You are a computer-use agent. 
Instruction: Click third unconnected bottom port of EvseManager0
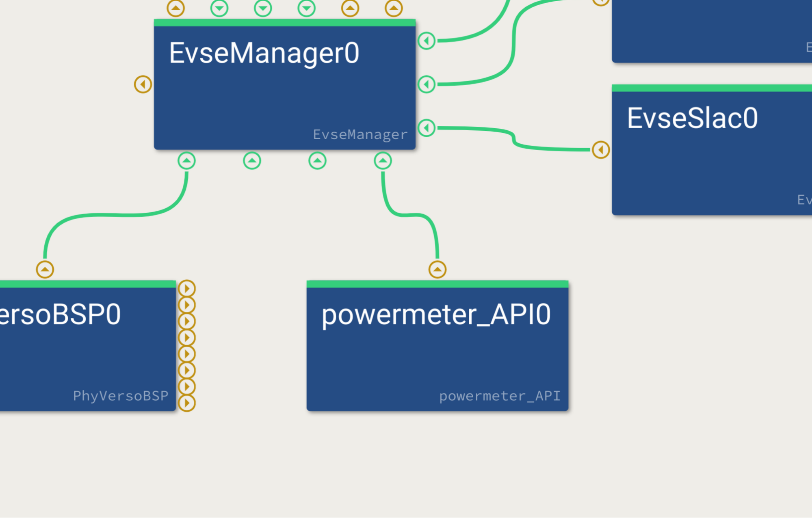[317, 161]
